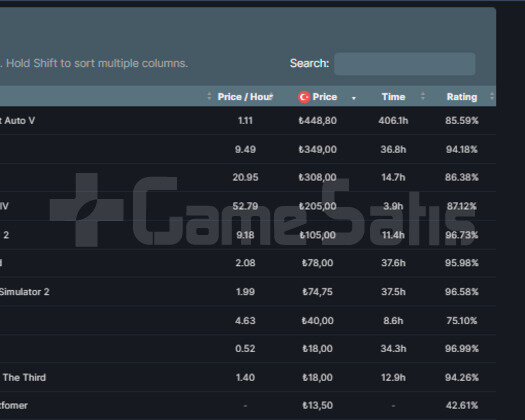525x420 pixels.
Task: Select the price cell ₺308,00
Action: [317, 177]
